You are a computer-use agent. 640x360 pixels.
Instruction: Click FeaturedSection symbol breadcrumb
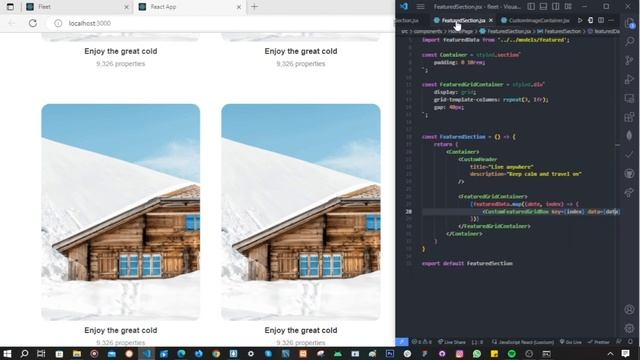click(559, 31)
